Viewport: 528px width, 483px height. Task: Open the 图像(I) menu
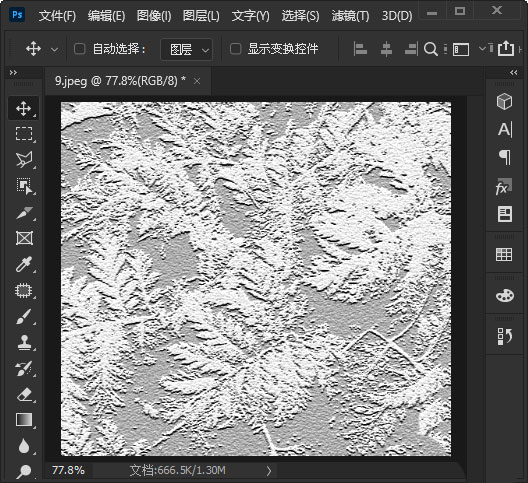pyautogui.click(x=154, y=16)
